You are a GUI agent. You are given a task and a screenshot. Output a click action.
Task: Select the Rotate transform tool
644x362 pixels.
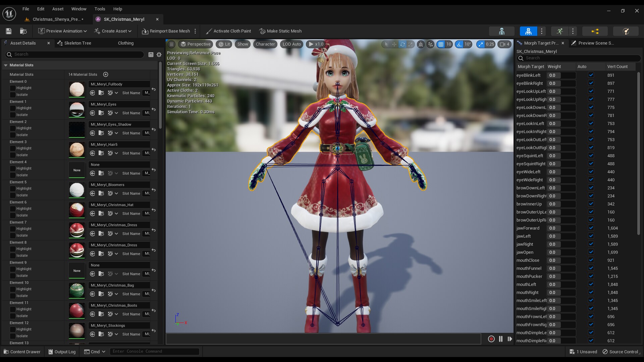tap(402, 44)
